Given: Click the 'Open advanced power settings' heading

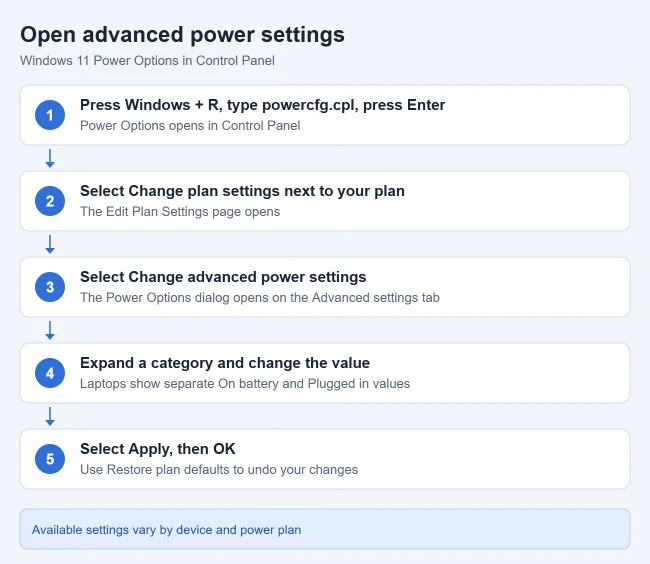Looking at the screenshot, I should (x=182, y=35).
